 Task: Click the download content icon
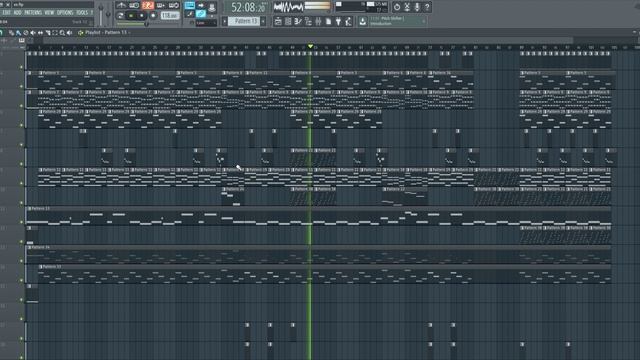[x=362, y=21]
